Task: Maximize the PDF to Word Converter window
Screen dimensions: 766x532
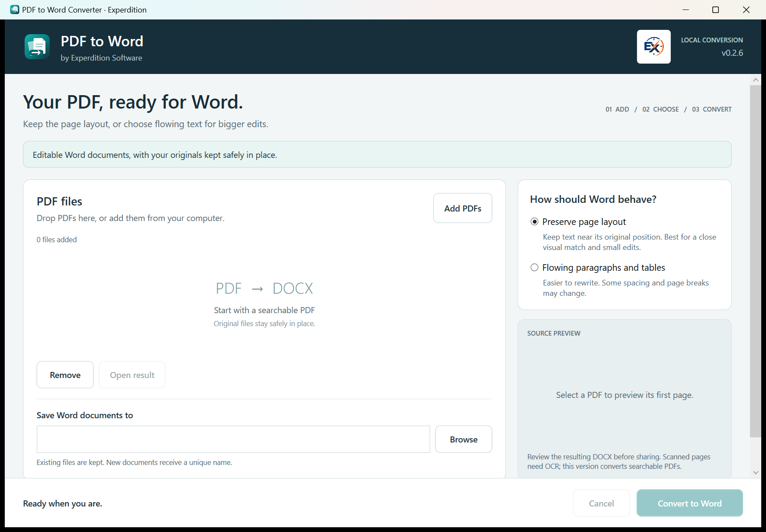Action: point(715,10)
